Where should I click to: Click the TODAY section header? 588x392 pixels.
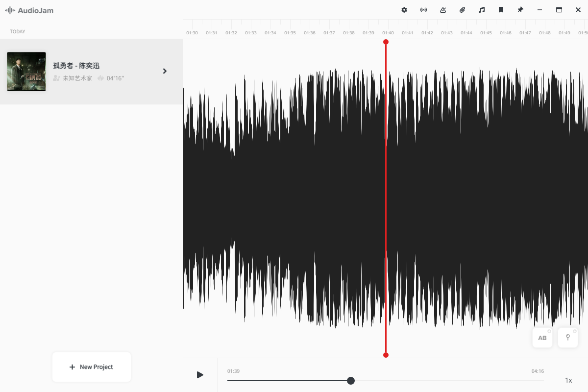(x=18, y=31)
